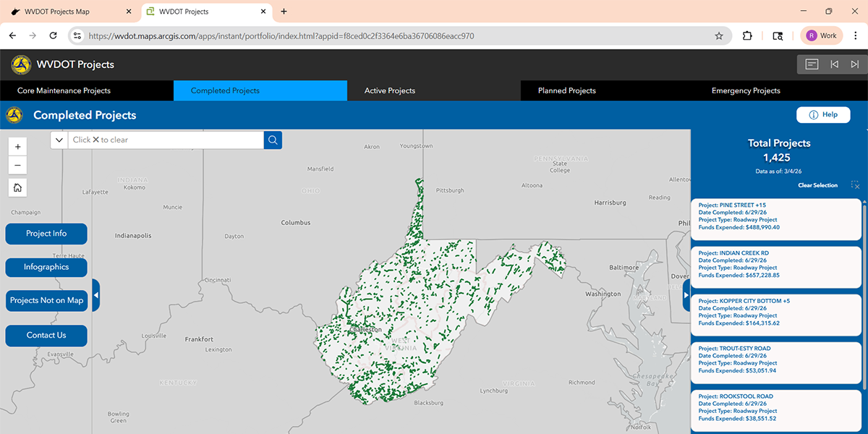This screenshot has height=434, width=868.
Task: Go to next section arrow
Action: pyautogui.click(x=855, y=64)
